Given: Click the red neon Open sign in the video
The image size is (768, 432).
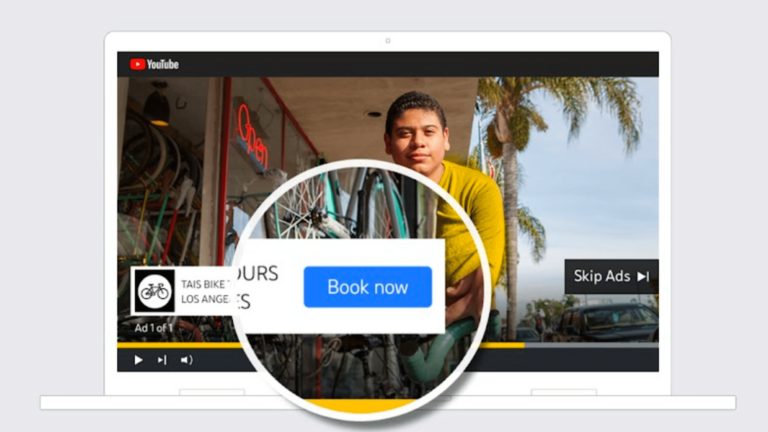Looking at the screenshot, I should tap(252, 136).
